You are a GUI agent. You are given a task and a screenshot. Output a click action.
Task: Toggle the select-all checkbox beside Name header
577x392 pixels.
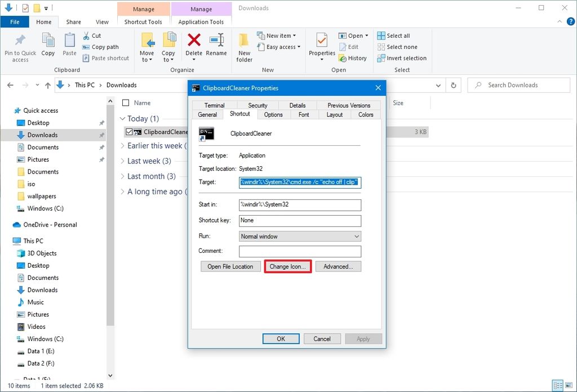[x=126, y=103]
